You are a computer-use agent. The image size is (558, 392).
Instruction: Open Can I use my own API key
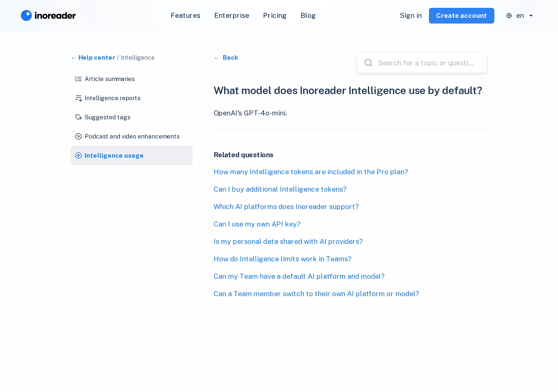point(257,224)
